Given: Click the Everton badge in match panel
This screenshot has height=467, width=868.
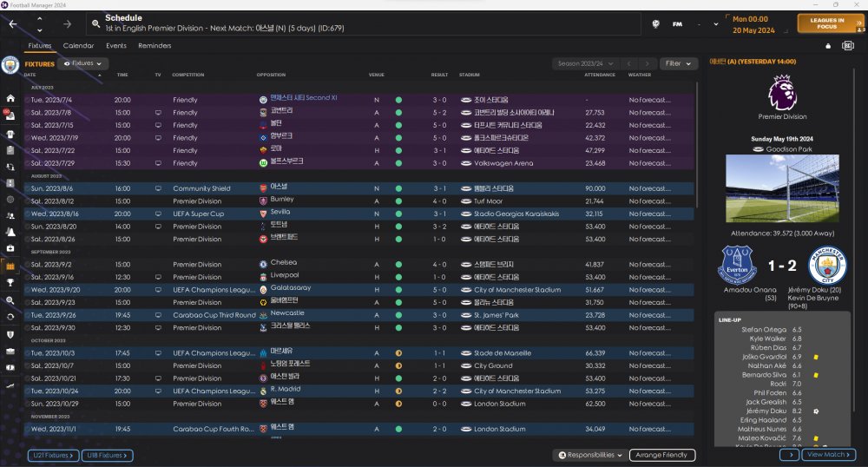Looking at the screenshot, I should click(737, 265).
